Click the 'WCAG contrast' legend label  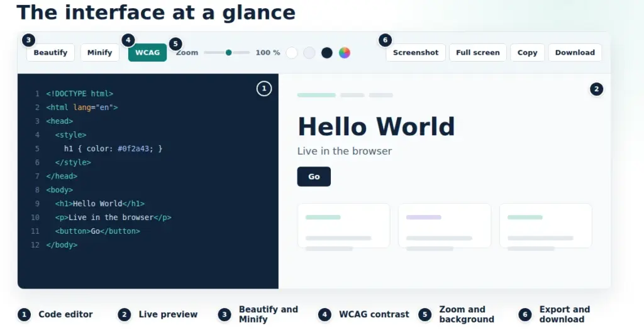tap(374, 314)
